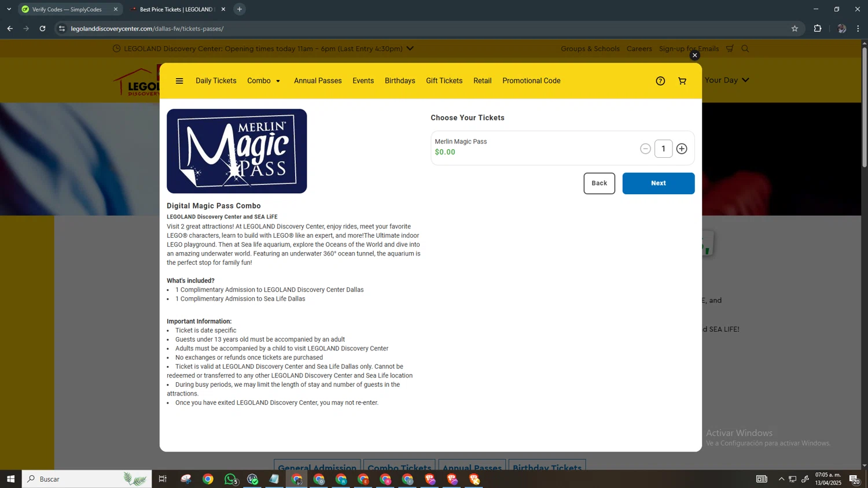The width and height of the screenshot is (868, 488).
Task: Click the Buscar taskbar search box
Action: [x=87, y=479]
